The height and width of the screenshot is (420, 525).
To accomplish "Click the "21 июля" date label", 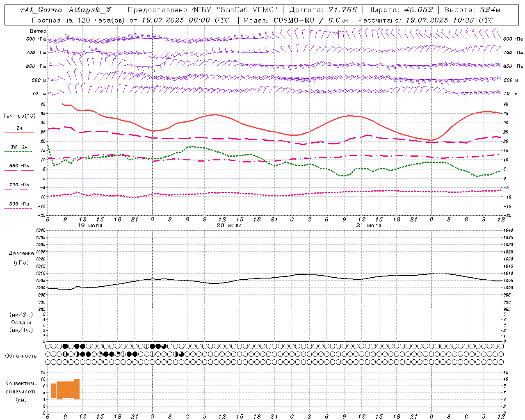I will pyautogui.click(x=368, y=226).
